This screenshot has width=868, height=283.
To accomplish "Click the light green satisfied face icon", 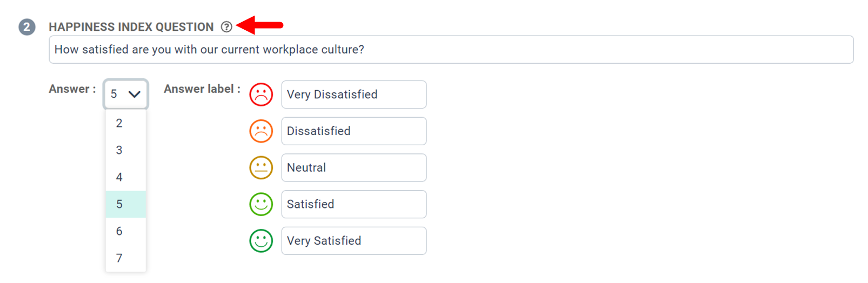I will point(261,204).
